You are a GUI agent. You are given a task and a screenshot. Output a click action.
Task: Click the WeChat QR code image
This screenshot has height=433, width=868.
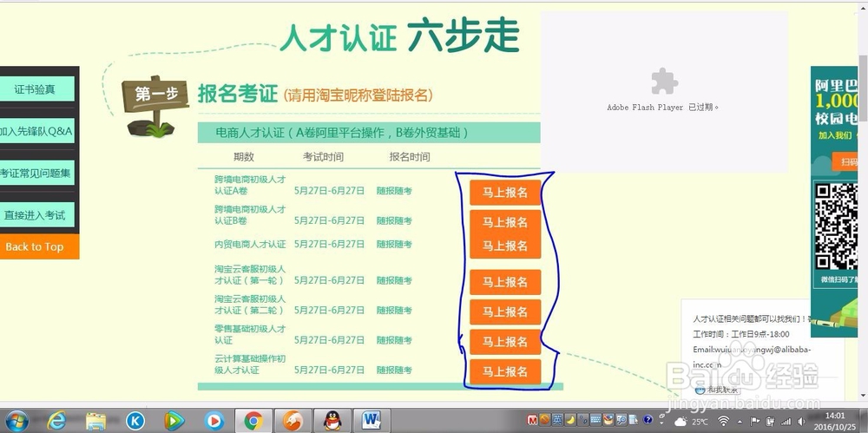point(835,227)
